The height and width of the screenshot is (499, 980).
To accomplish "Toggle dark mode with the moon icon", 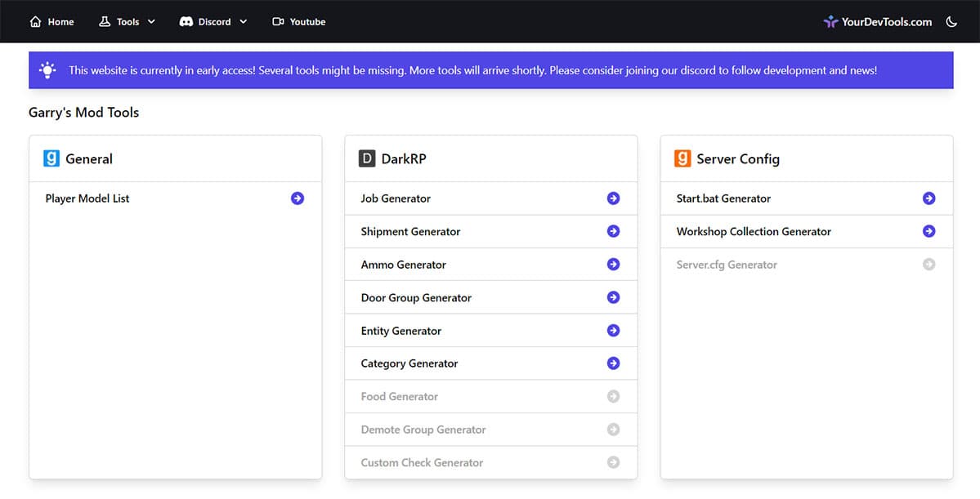I will (951, 21).
